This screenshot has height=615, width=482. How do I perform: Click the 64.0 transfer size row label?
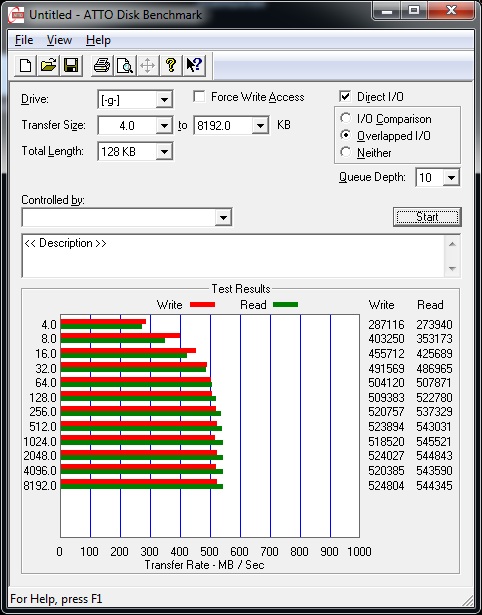pyautogui.click(x=46, y=382)
